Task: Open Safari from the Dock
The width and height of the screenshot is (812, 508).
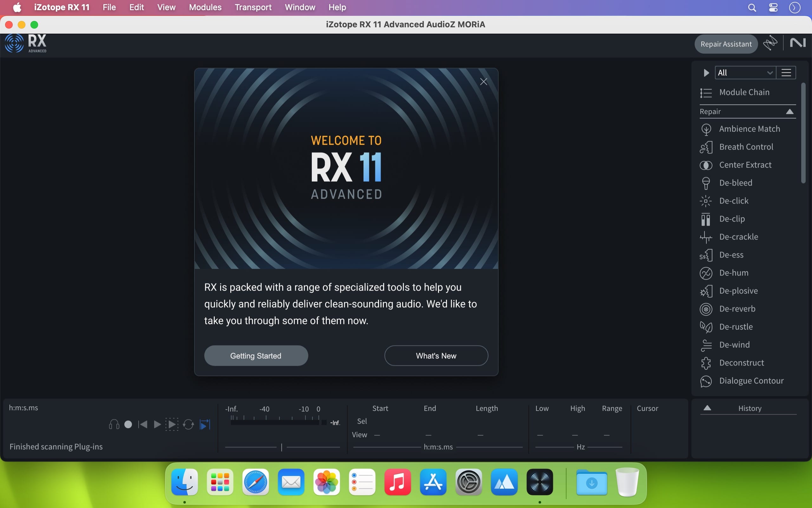Action: tap(256, 482)
